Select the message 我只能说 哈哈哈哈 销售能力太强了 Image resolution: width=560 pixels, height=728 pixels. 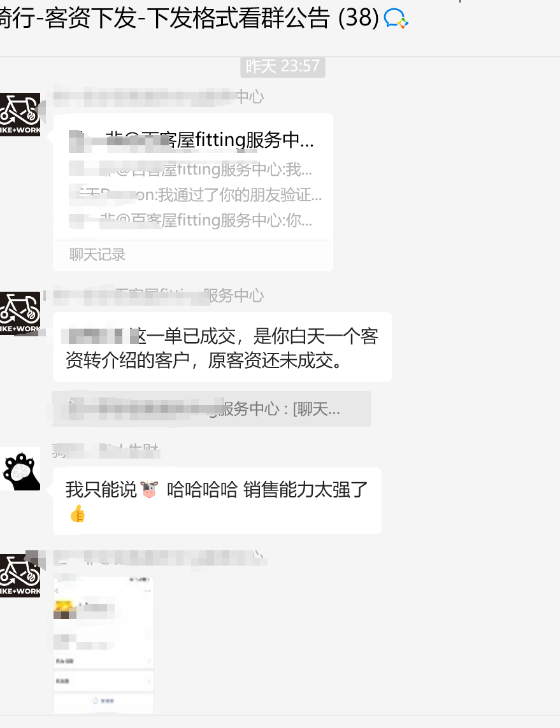[217, 501]
